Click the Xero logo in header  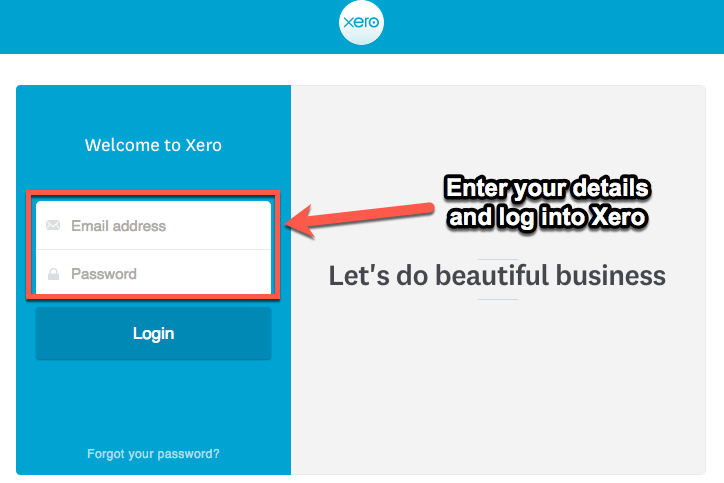point(361,22)
